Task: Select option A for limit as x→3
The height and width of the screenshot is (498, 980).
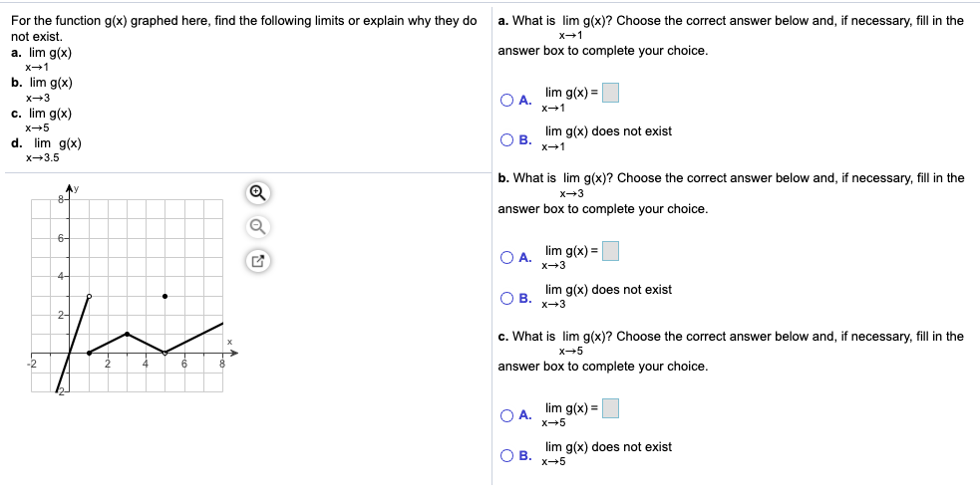Action: tap(507, 258)
